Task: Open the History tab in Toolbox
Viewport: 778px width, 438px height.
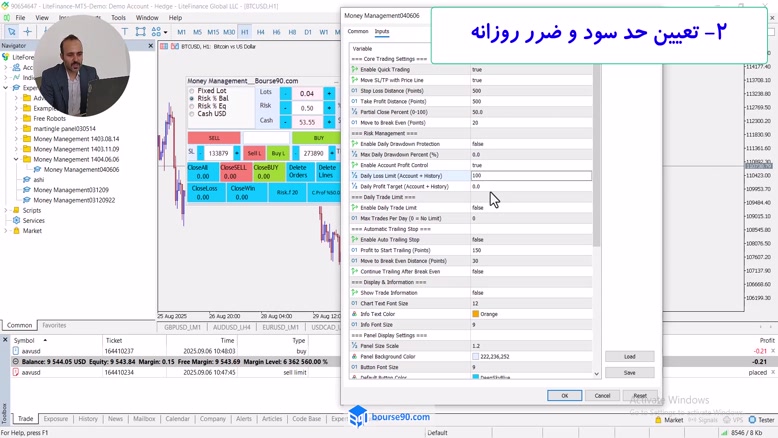Action: 88,419
